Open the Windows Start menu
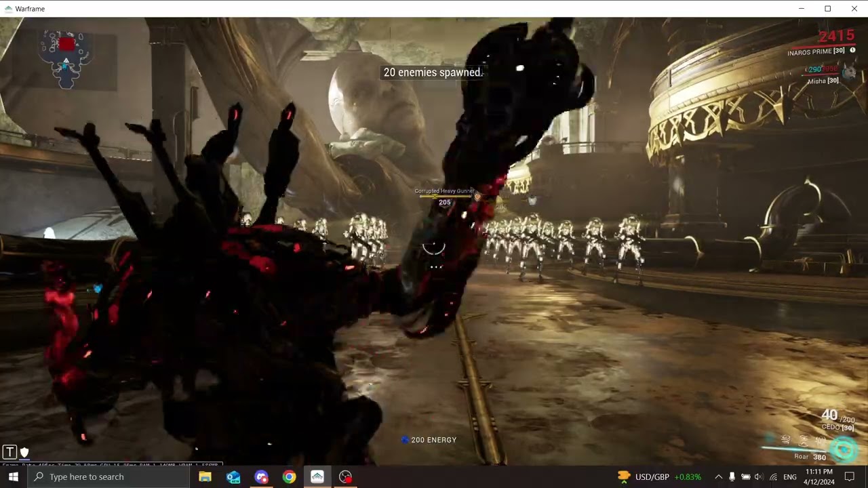Viewport: 868px width, 488px height. [13, 476]
